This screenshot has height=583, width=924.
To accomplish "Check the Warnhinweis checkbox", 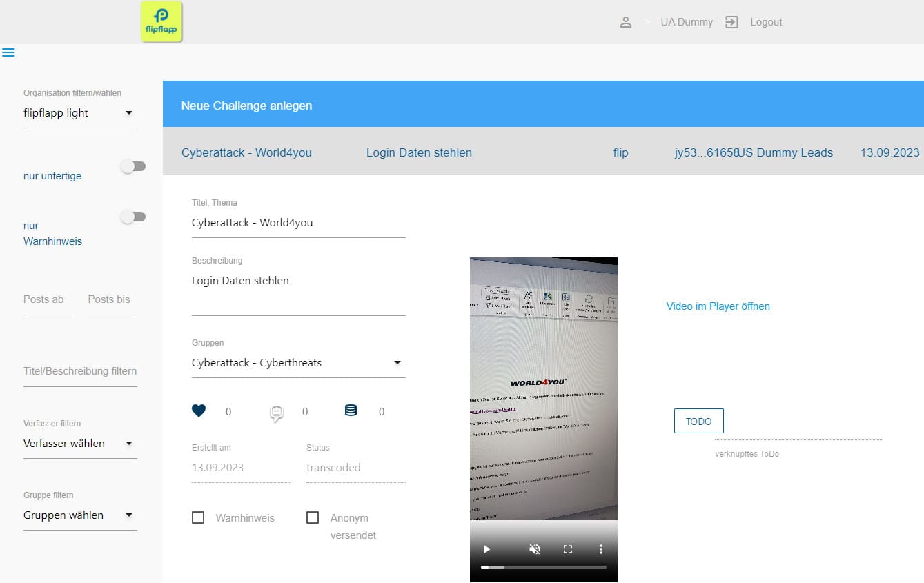I will [198, 517].
